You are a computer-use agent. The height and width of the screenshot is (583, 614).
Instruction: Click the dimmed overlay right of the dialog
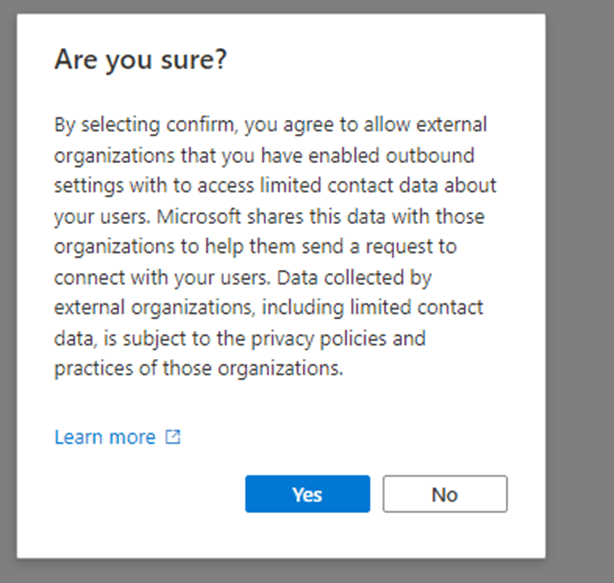(580, 290)
